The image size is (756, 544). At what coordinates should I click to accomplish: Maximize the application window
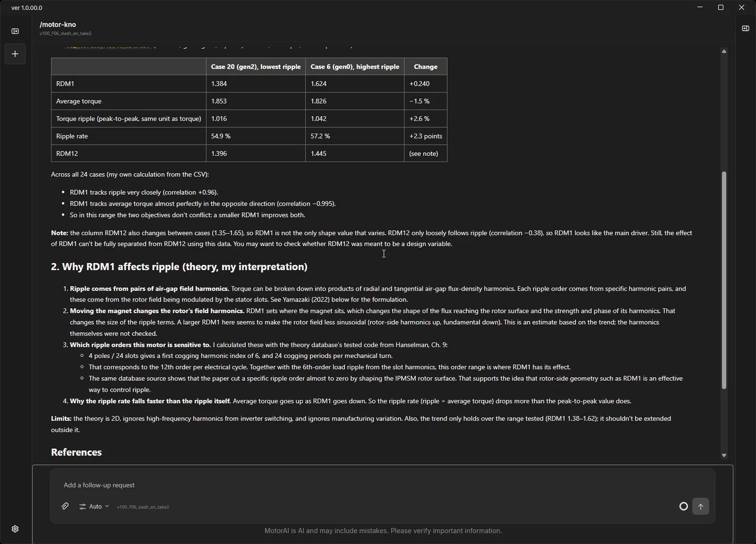(721, 7)
